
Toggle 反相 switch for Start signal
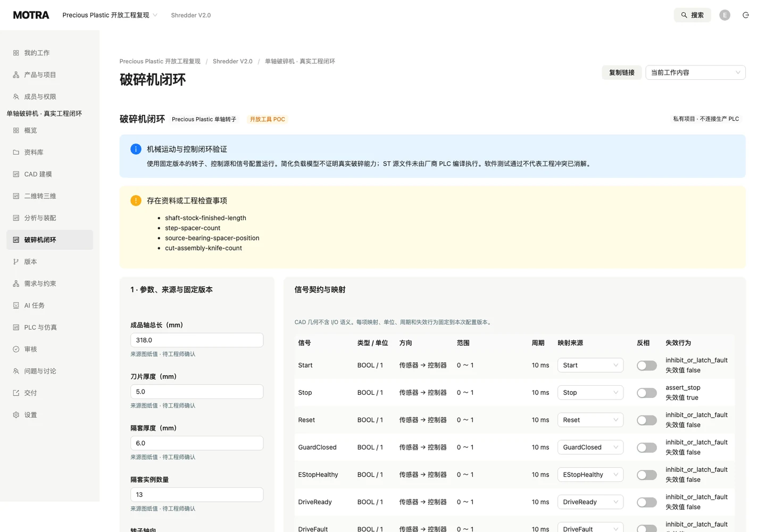[x=647, y=365]
